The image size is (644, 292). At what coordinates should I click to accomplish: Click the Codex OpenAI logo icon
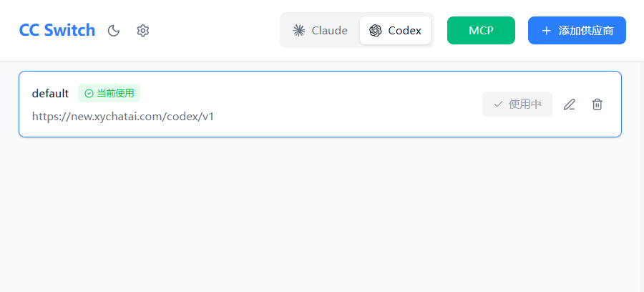[x=375, y=31]
